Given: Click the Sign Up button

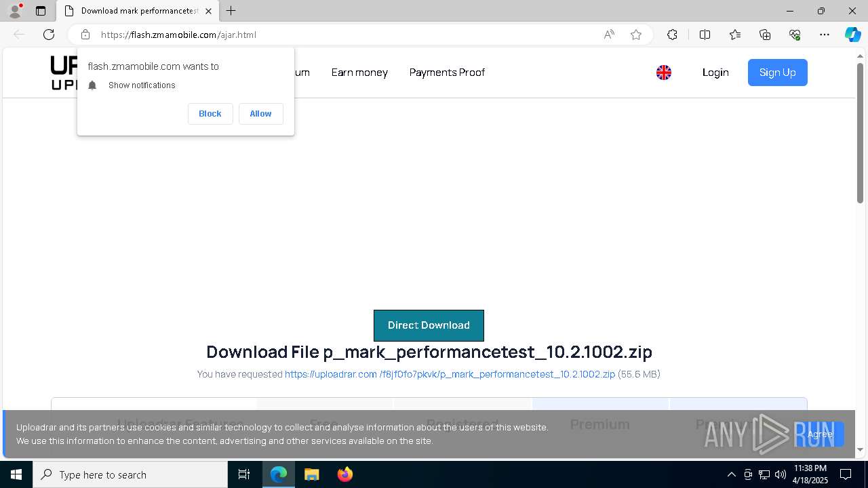Looking at the screenshot, I should point(778,73).
